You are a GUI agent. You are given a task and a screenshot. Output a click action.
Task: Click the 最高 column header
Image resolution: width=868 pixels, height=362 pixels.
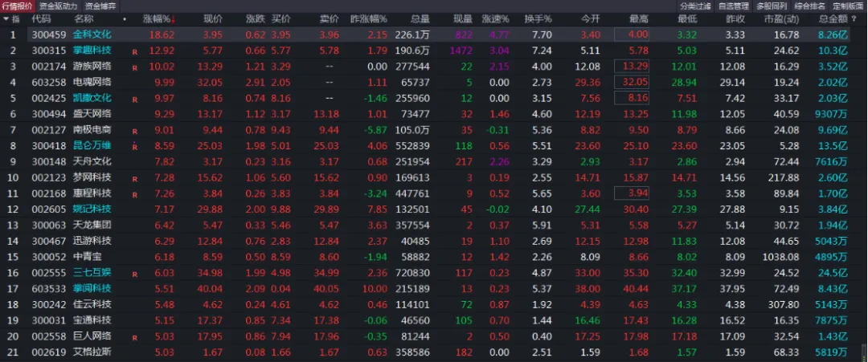tap(638, 18)
